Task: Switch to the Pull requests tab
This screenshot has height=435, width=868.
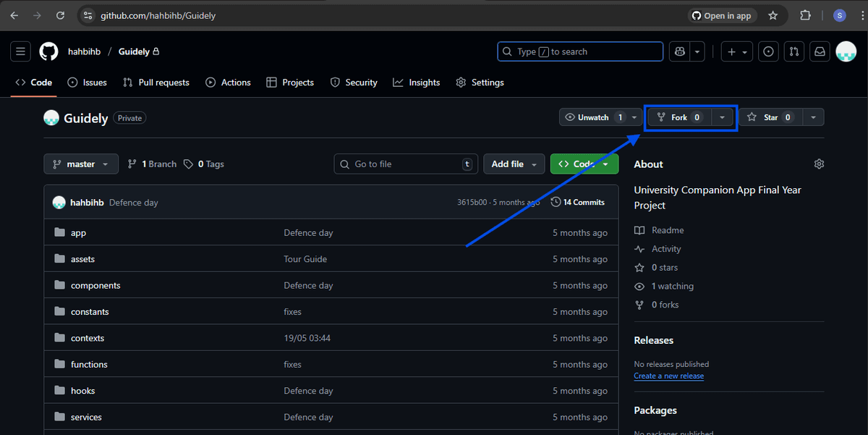Action: pyautogui.click(x=156, y=83)
